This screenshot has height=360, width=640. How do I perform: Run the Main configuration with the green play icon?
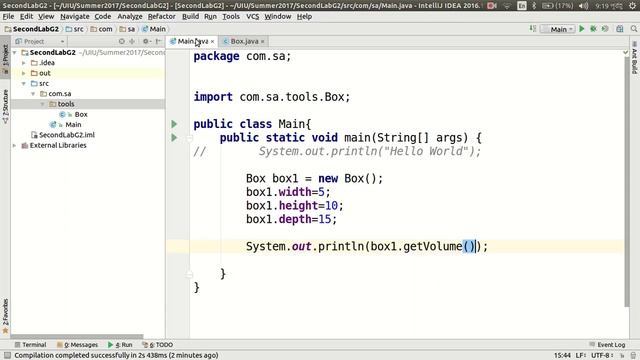click(582, 29)
